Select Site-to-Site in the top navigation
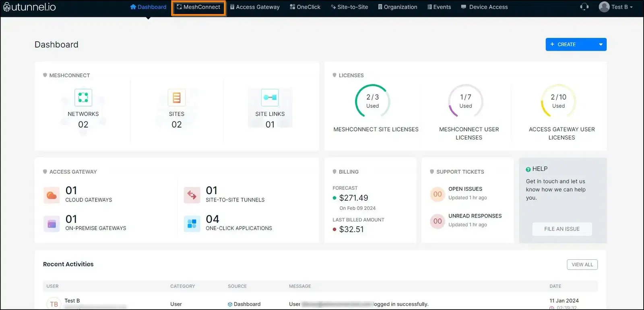Image resolution: width=644 pixels, height=310 pixels. tap(349, 7)
